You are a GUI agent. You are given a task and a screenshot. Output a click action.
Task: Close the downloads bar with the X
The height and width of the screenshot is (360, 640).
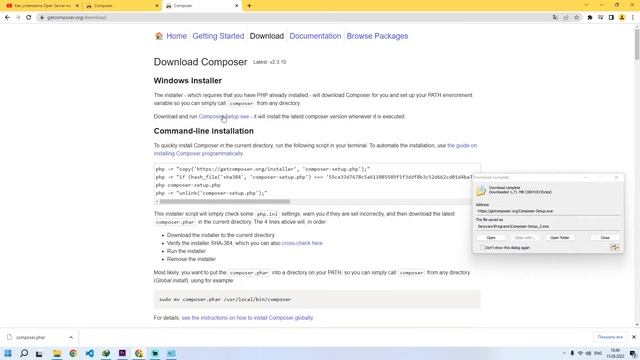(634, 337)
